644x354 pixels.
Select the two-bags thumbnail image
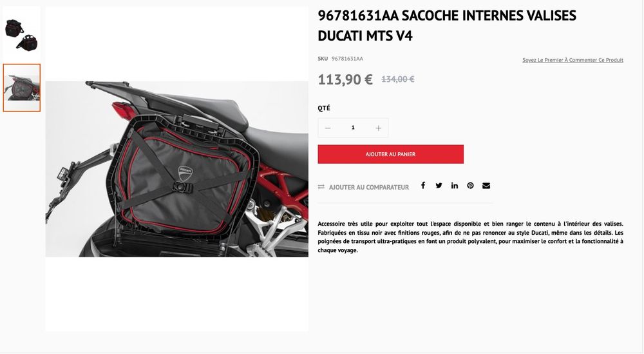[x=22, y=34]
